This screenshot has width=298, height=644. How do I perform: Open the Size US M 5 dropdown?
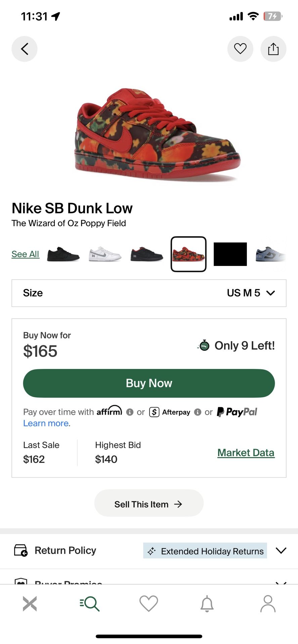click(x=149, y=293)
